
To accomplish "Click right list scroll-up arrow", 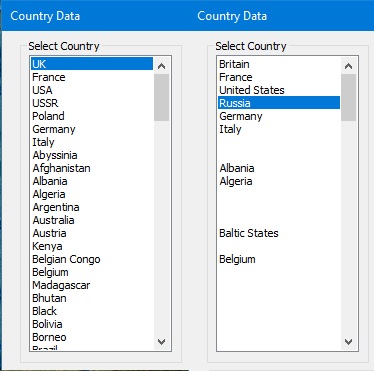I will pyautogui.click(x=349, y=66).
